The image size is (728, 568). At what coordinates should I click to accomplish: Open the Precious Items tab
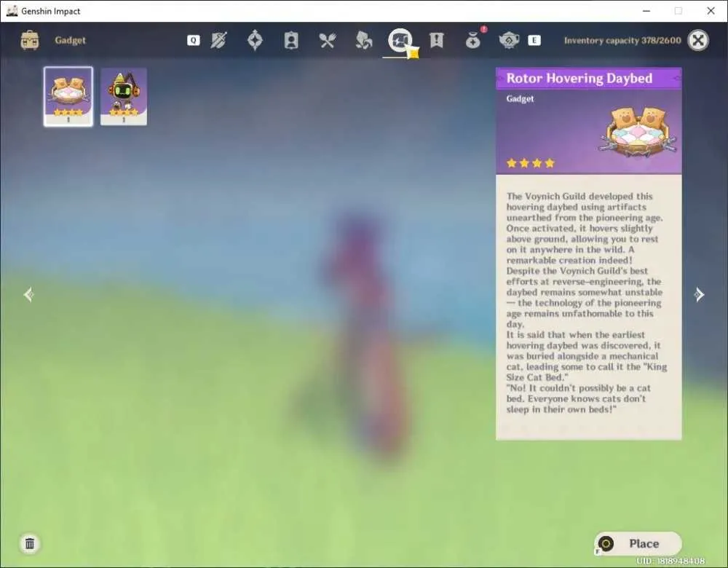473,40
